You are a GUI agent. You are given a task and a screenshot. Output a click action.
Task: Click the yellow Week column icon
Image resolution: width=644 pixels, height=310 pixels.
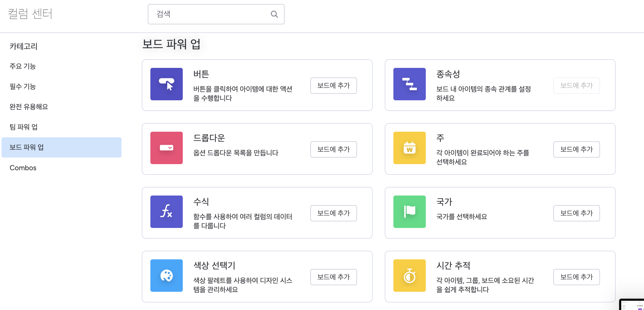(409, 148)
